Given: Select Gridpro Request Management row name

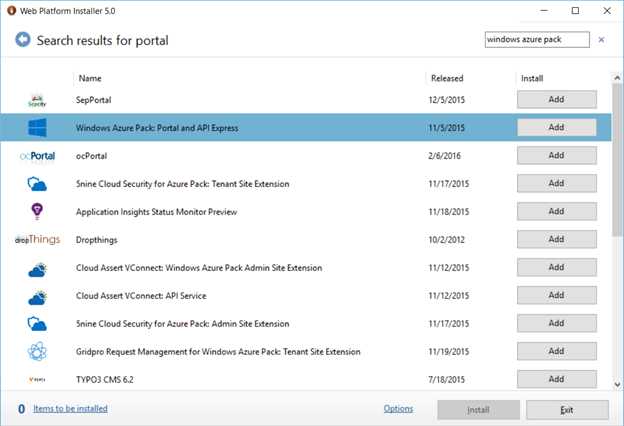Looking at the screenshot, I should tap(218, 352).
